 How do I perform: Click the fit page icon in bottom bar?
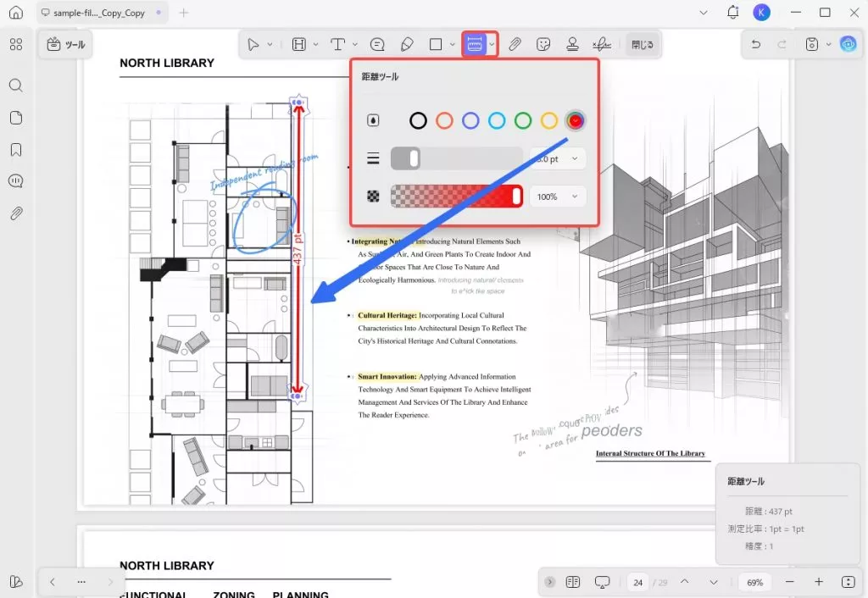(848, 582)
